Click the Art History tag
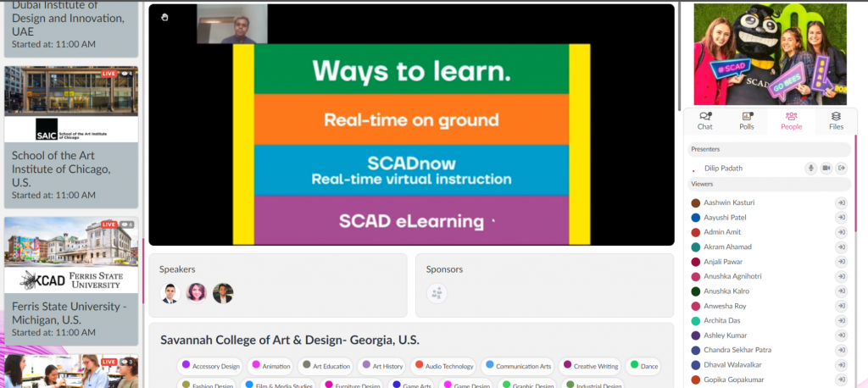Viewport: 868px width, 388px height. [382, 366]
